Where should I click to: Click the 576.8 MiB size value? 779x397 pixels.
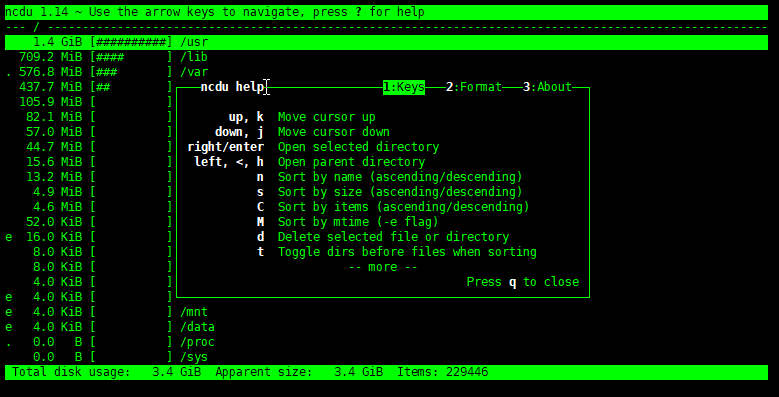(50, 72)
